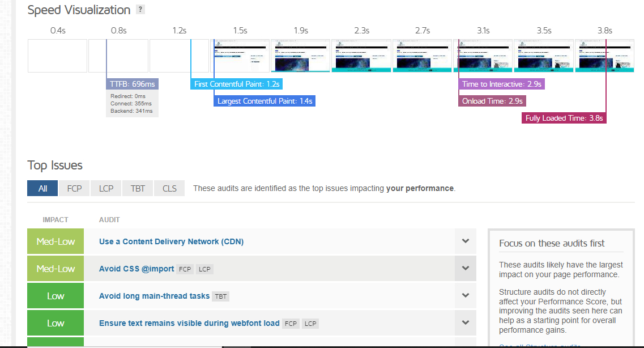Open the Avoid CSS @import audit link
This screenshot has width=644, height=348.
[x=137, y=269]
